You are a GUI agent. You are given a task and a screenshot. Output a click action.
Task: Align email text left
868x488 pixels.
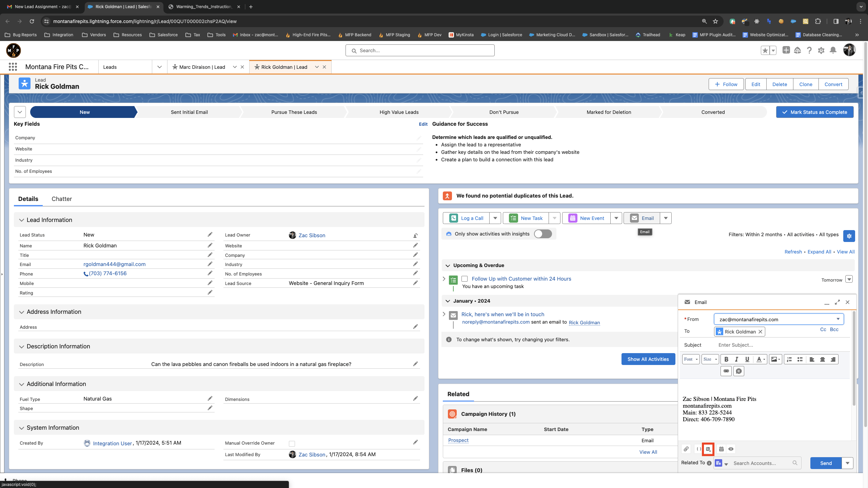pos(812,359)
